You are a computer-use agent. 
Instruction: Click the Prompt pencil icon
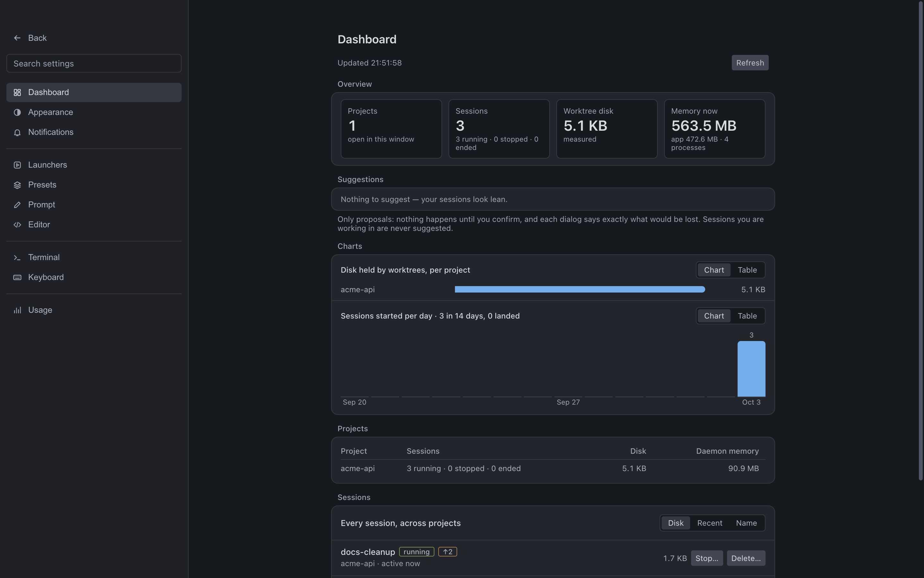(x=17, y=205)
